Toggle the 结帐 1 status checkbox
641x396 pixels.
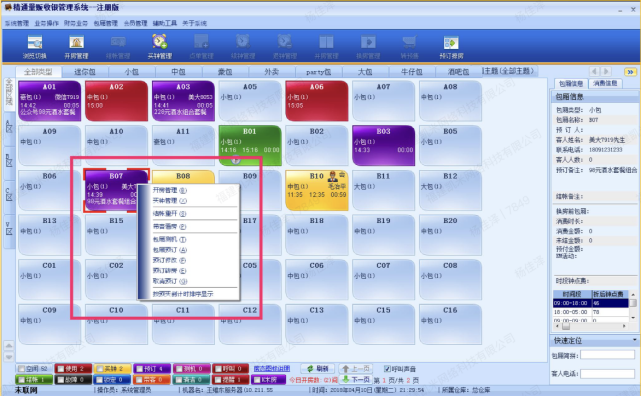coord(22,380)
